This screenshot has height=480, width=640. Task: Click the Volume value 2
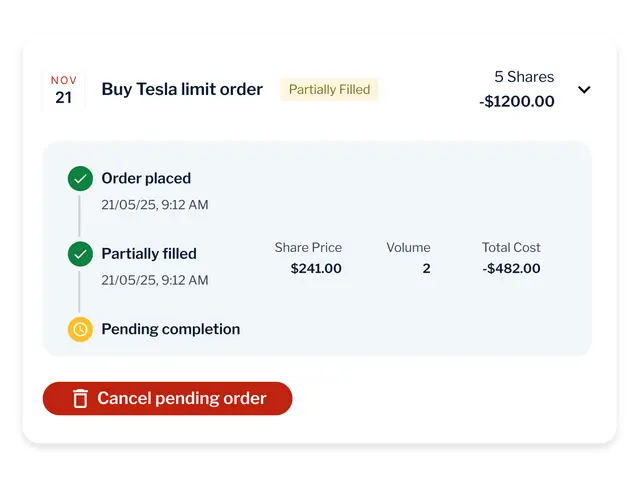pos(426,269)
